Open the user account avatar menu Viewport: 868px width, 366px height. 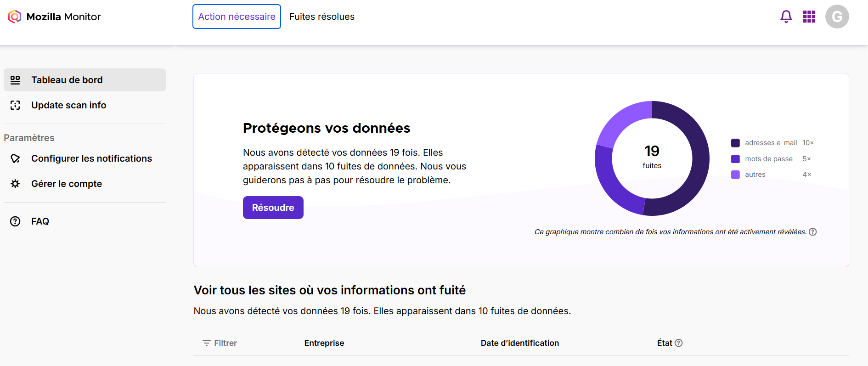(x=837, y=17)
